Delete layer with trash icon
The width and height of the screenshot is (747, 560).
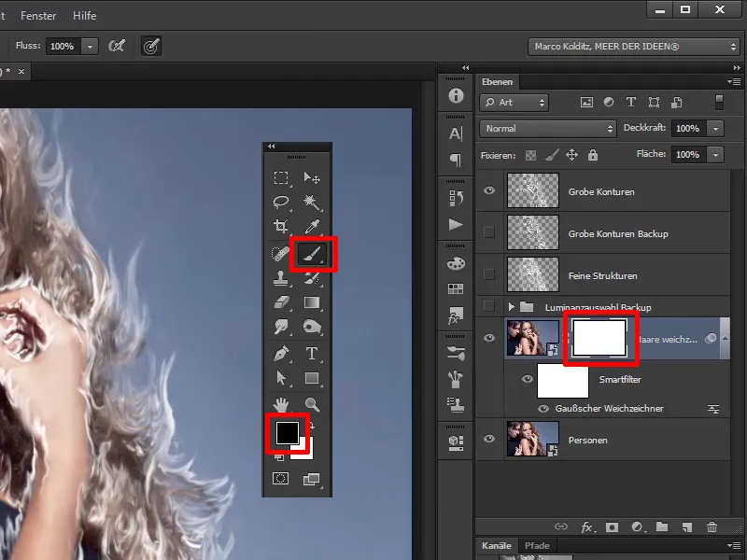click(712, 526)
